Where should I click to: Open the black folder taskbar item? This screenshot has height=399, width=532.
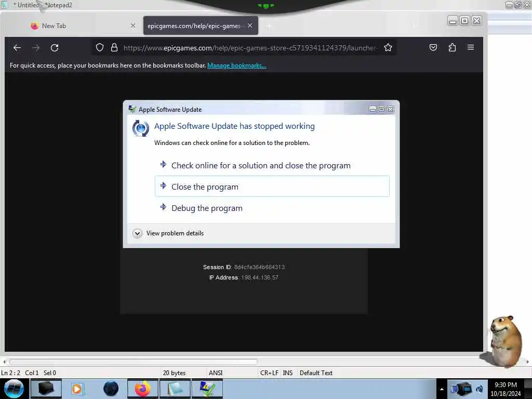coord(46,389)
